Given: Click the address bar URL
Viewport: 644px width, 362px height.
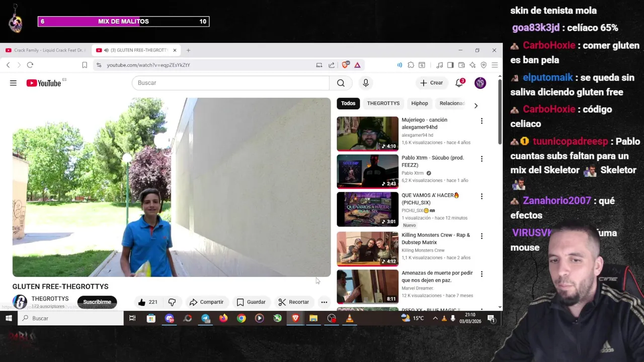Looking at the screenshot, I should (x=148, y=65).
